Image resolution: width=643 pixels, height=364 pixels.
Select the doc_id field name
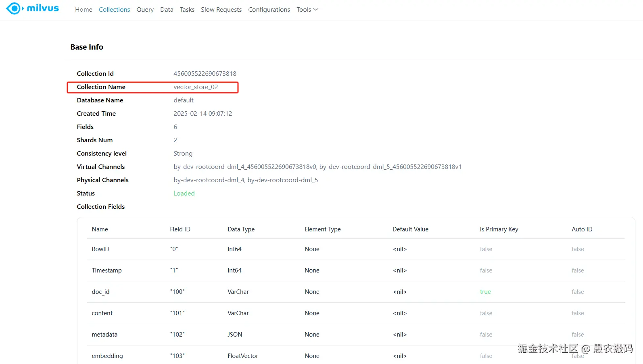pyautogui.click(x=100, y=291)
